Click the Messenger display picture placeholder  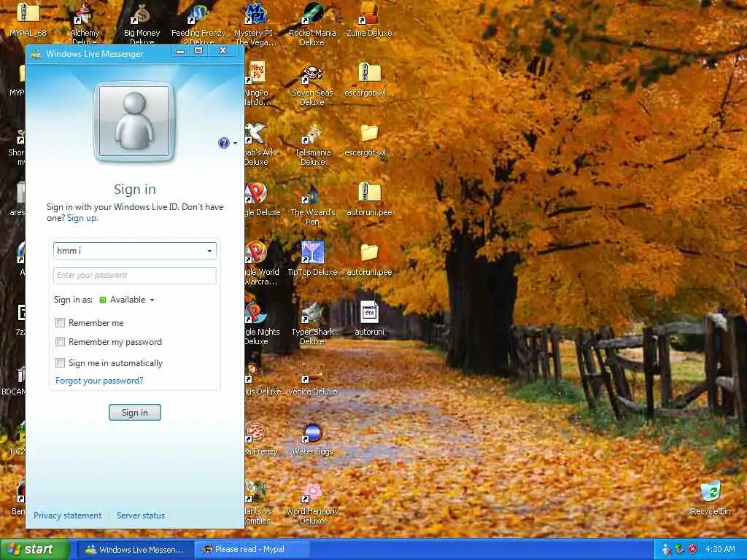click(134, 122)
